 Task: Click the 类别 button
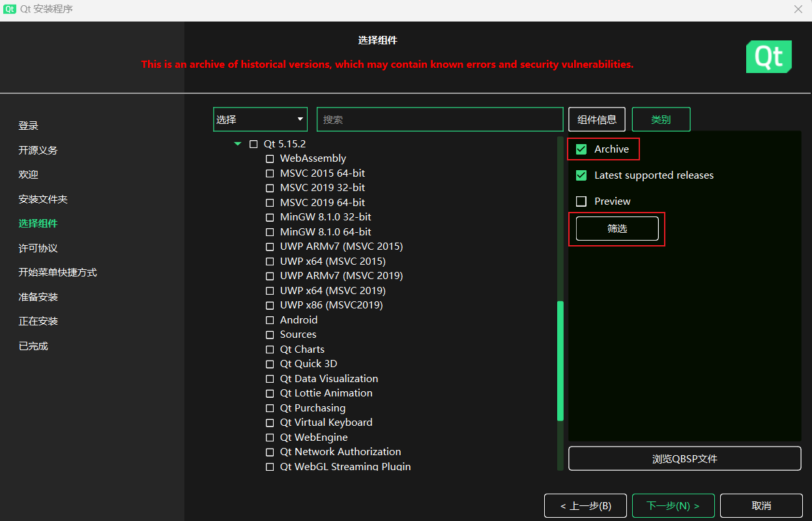tap(661, 119)
